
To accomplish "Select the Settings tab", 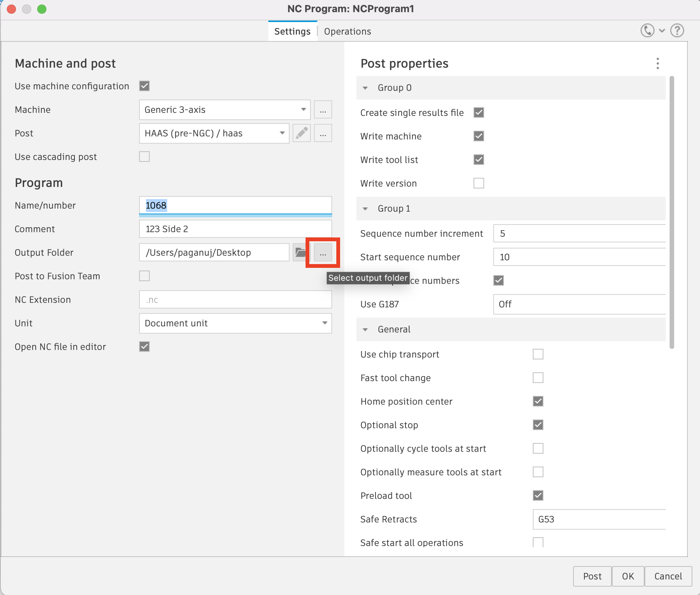I will coord(292,32).
